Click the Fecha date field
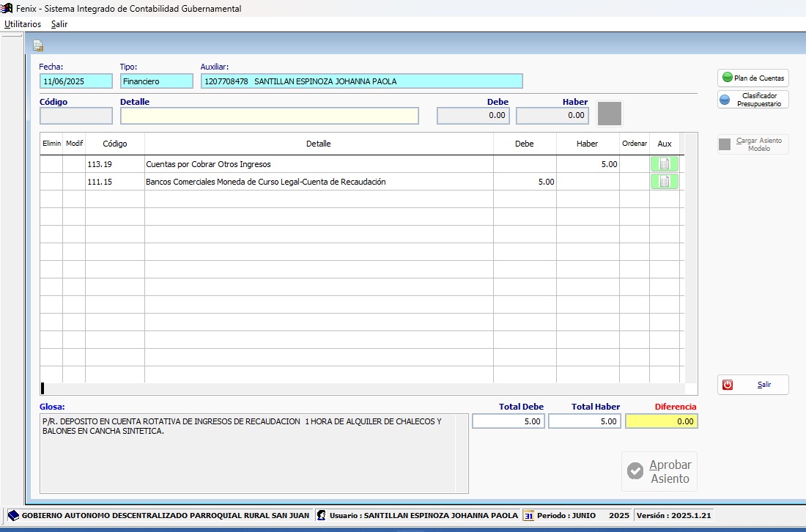This screenshot has height=532, width=806. point(76,81)
